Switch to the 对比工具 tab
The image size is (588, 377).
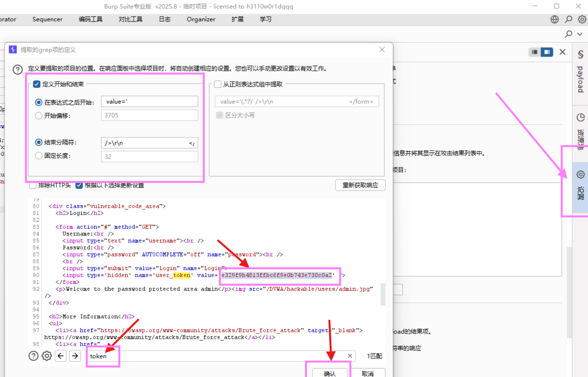130,19
